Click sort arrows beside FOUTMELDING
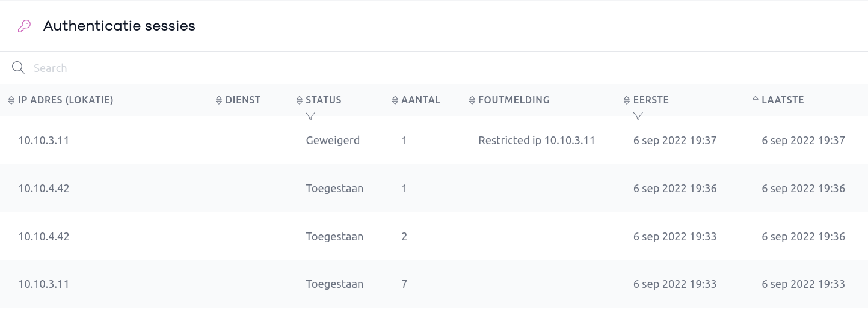 pos(472,100)
